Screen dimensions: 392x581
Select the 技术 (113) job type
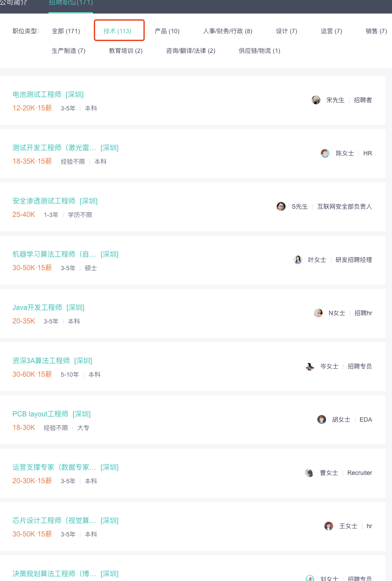point(117,31)
